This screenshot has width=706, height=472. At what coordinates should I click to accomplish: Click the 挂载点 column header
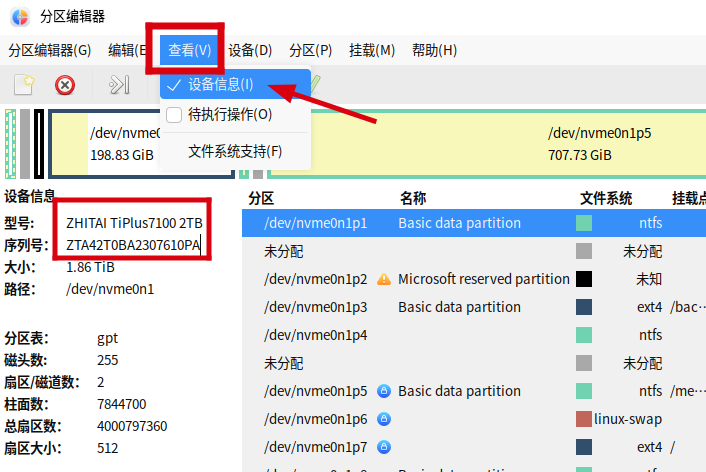pos(689,198)
